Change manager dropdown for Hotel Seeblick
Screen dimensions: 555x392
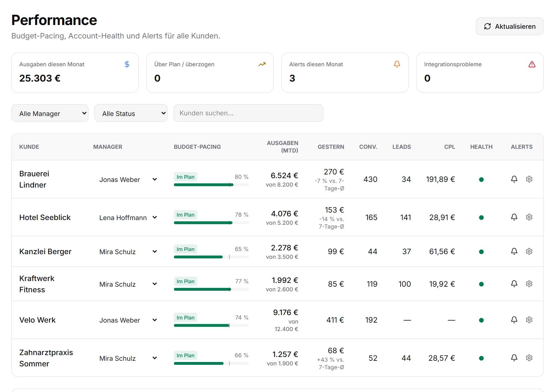pos(128,218)
